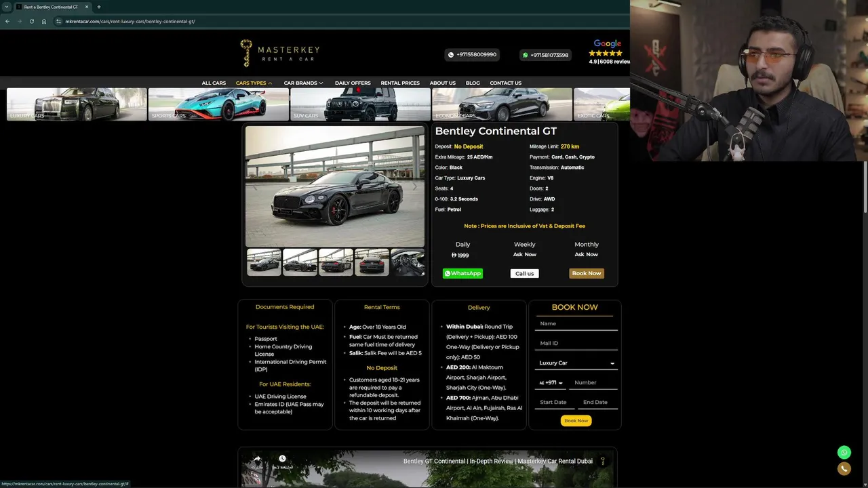Select the SUV Cars category thumbnail

[360, 104]
